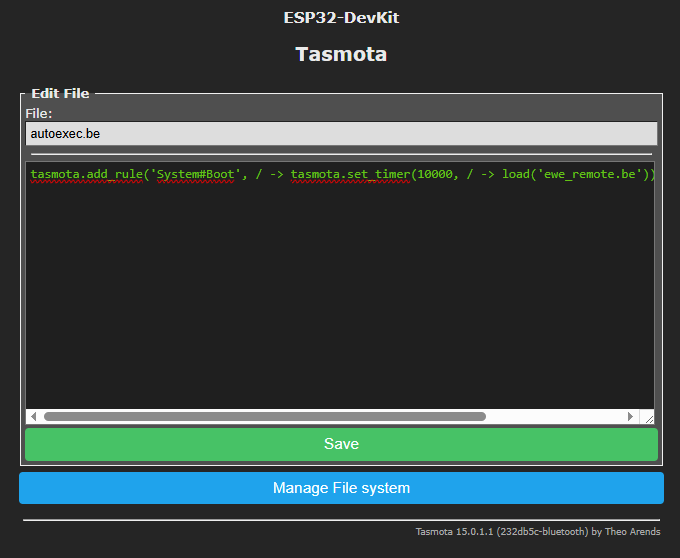Viewport: 680px width, 558px height.
Task: Click the load('ewe_remote.be') text
Action: [x=575, y=174]
